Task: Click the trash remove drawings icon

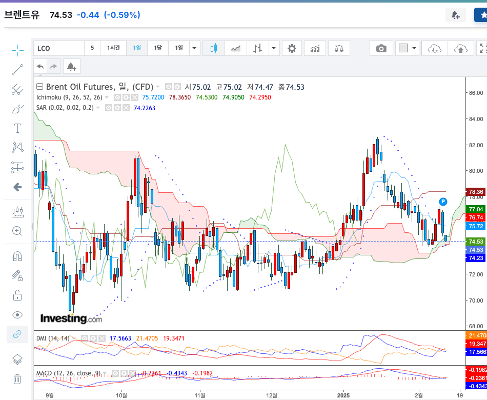Action: 17,379
